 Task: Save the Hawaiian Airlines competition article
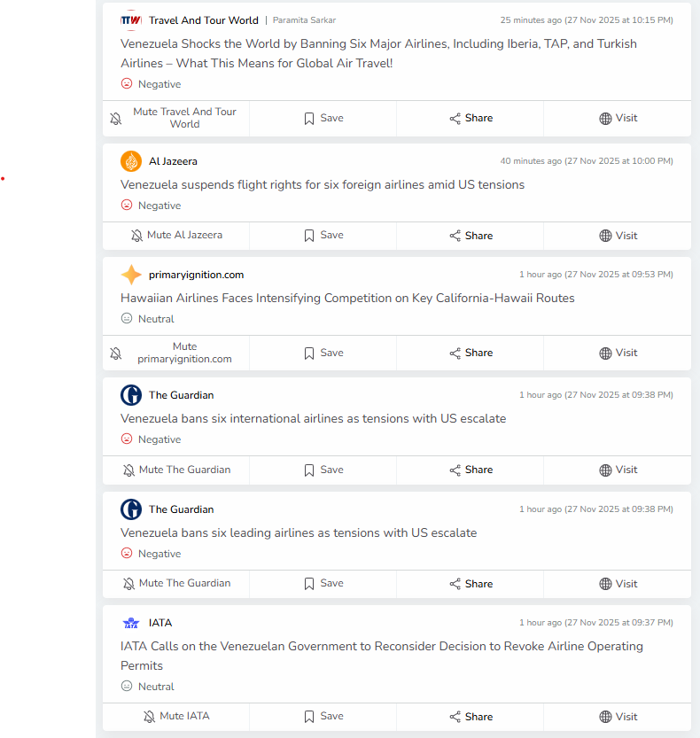click(323, 353)
